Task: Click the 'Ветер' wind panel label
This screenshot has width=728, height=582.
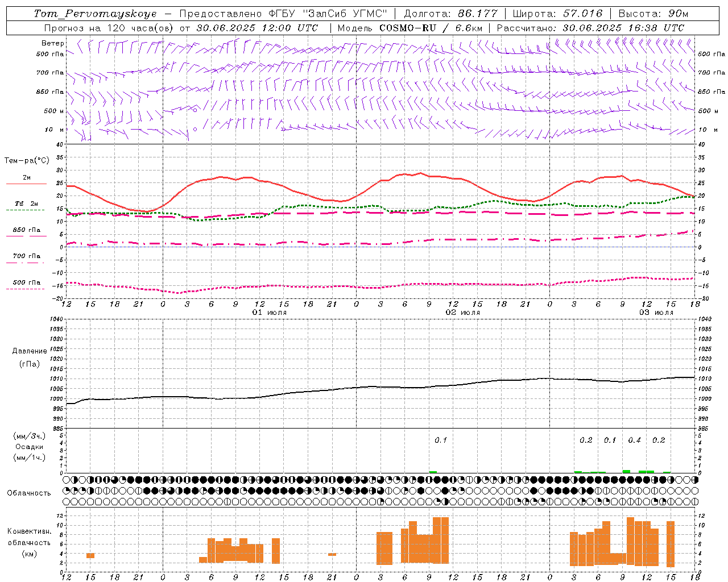Action: pyautogui.click(x=53, y=43)
